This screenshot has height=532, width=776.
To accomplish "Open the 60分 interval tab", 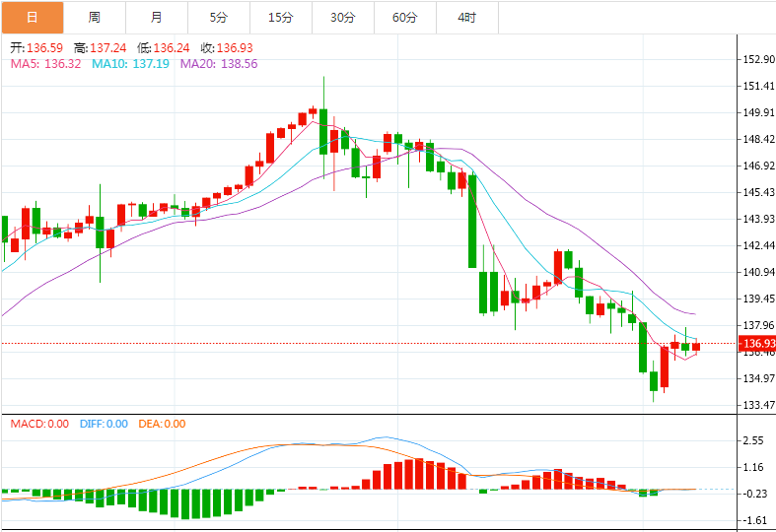I will coord(405,18).
